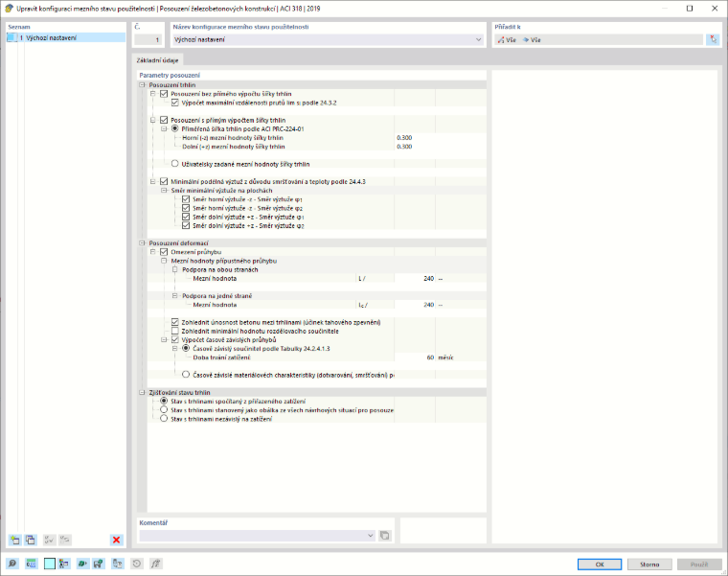Uncheck Zohlednit únosnost betonu mezi trhlinami
728x576 pixels.
pos(175,322)
